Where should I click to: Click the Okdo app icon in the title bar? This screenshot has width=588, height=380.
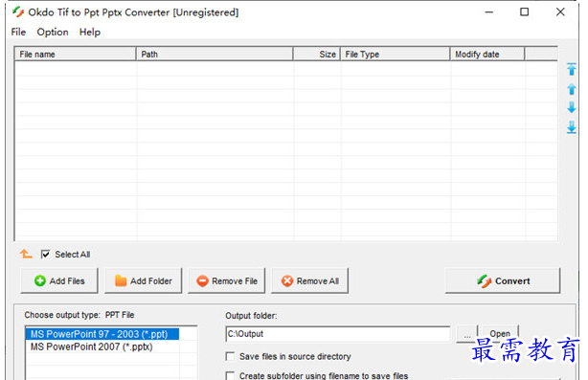click(x=17, y=12)
